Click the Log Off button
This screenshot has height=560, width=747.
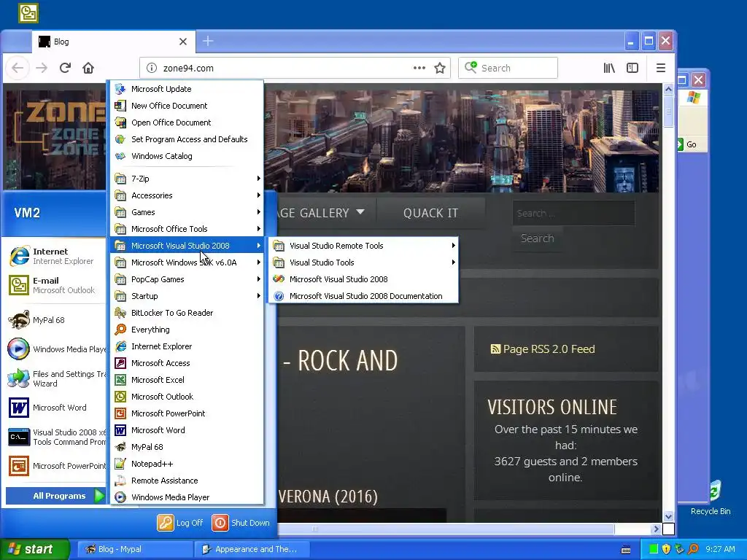click(180, 523)
